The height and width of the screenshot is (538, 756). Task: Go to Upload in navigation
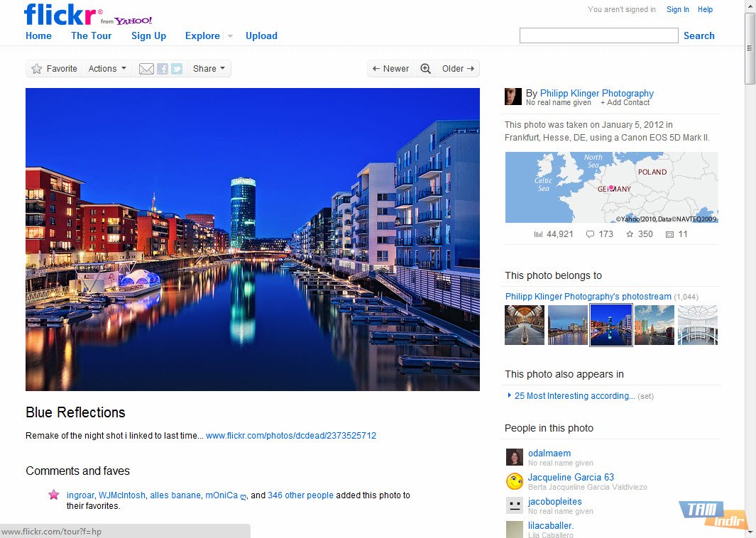point(261,35)
